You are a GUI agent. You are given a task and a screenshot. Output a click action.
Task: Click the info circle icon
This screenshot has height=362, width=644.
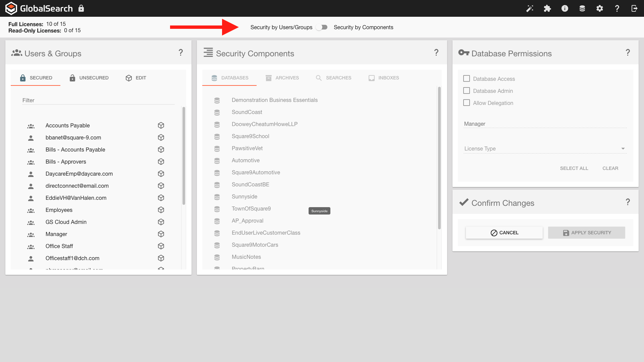[x=565, y=8]
